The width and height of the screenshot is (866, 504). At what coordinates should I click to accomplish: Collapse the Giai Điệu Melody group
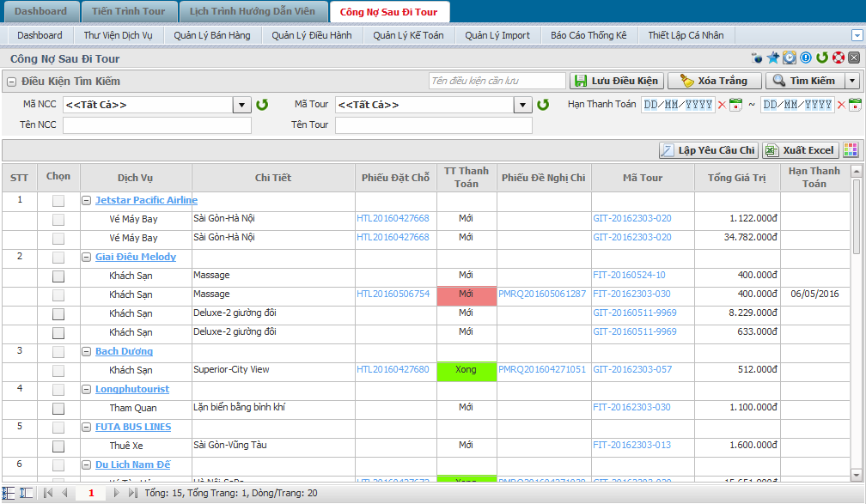87,258
